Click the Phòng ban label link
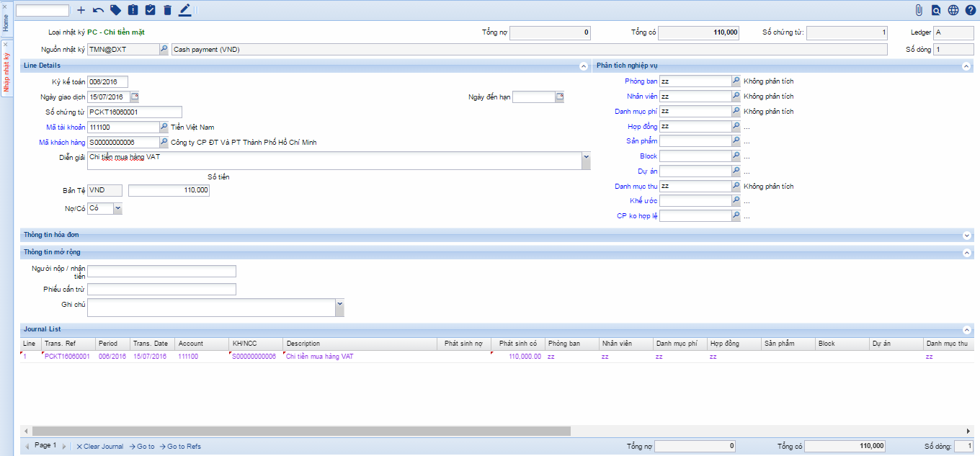The height and width of the screenshot is (456, 980). click(641, 81)
